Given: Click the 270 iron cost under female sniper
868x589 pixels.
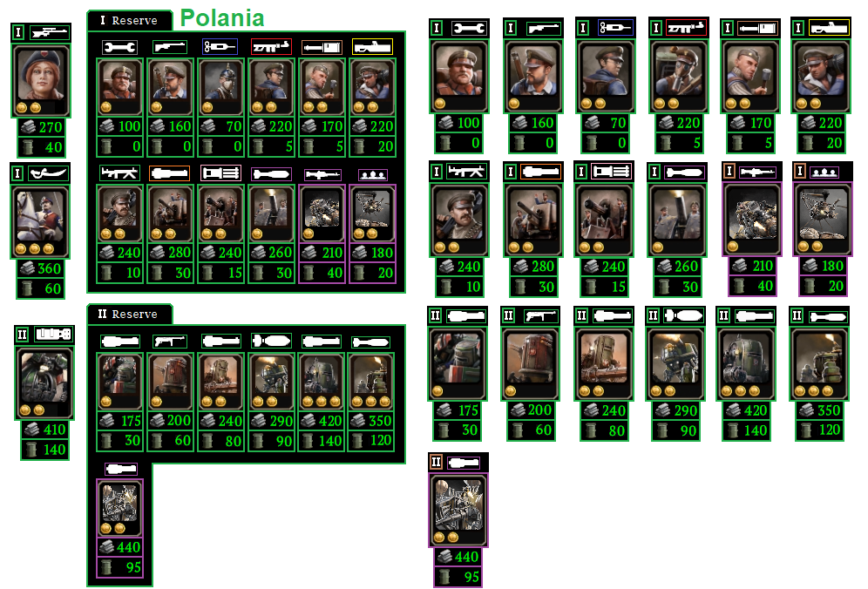Looking at the screenshot, I should pyautogui.click(x=42, y=127).
